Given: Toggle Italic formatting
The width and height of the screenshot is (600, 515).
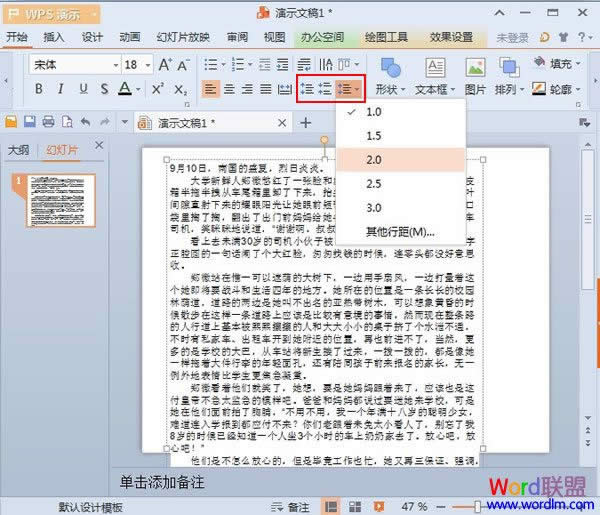Looking at the screenshot, I should pos(60,89).
